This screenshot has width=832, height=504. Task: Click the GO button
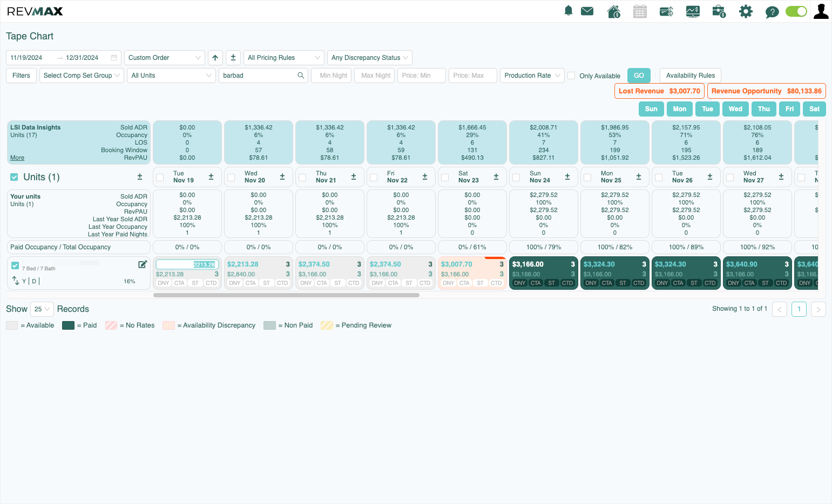coord(639,76)
